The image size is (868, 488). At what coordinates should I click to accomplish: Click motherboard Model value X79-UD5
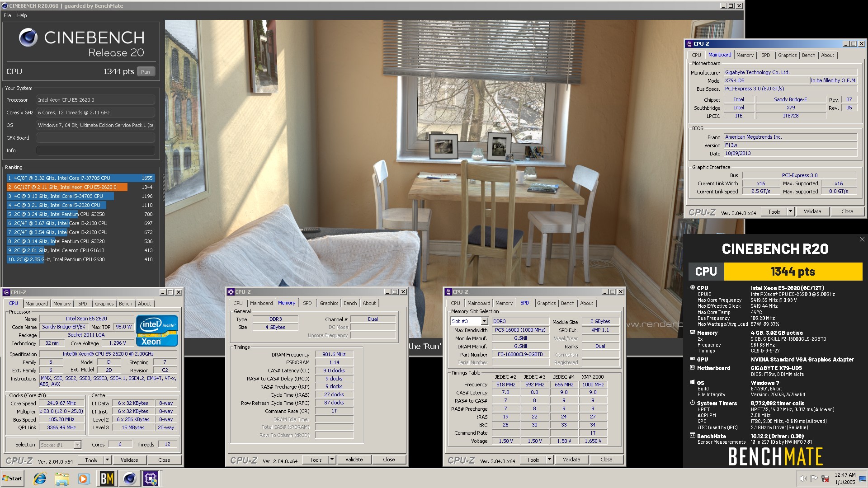coord(766,80)
